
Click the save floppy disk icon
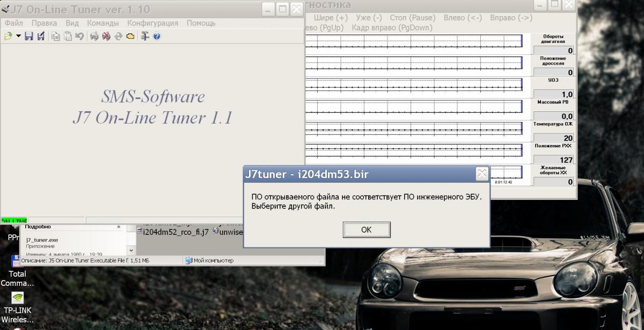tap(29, 36)
